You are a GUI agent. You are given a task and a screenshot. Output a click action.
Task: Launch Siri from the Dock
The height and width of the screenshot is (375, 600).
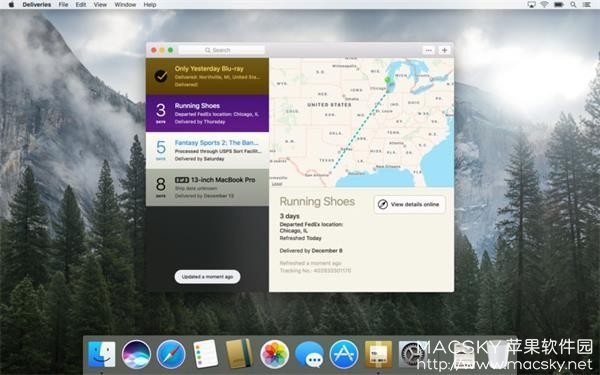(136, 355)
